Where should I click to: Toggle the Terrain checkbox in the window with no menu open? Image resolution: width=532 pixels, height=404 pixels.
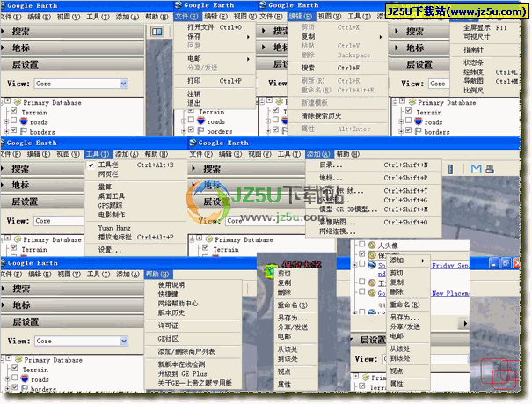[x=14, y=111]
